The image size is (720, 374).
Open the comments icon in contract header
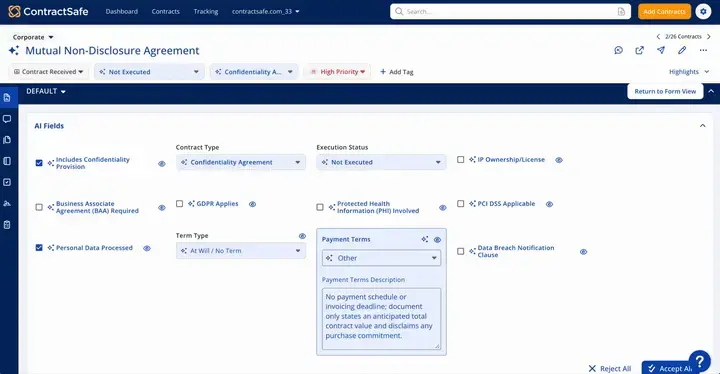tap(619, 50)
